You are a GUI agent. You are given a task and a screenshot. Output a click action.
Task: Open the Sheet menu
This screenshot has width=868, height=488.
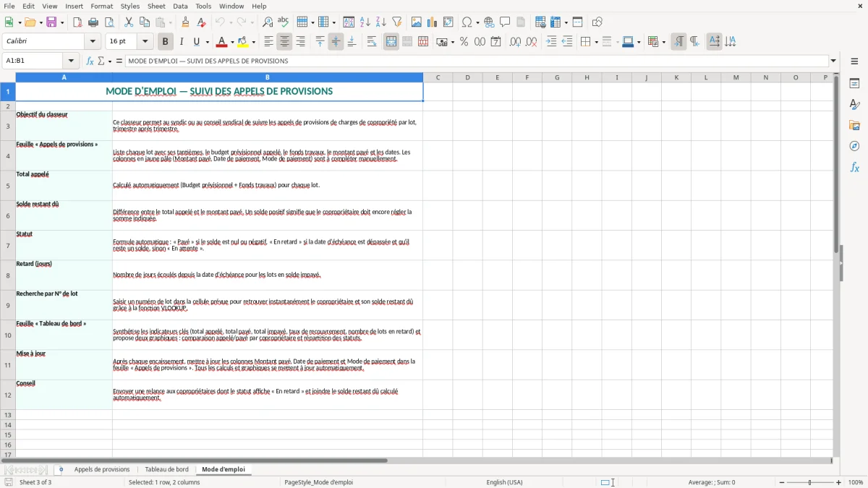(156, 6)
